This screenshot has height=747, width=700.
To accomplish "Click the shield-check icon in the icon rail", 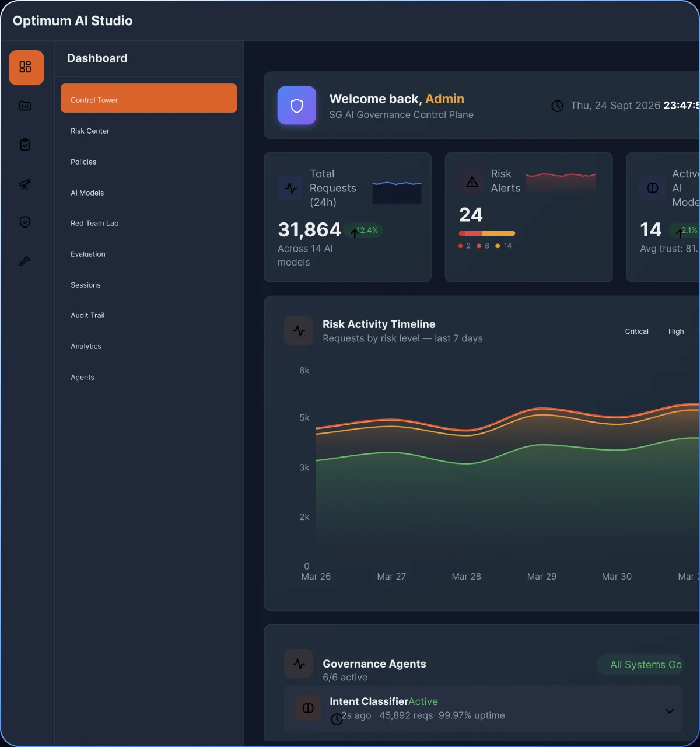I will [25, 222].
